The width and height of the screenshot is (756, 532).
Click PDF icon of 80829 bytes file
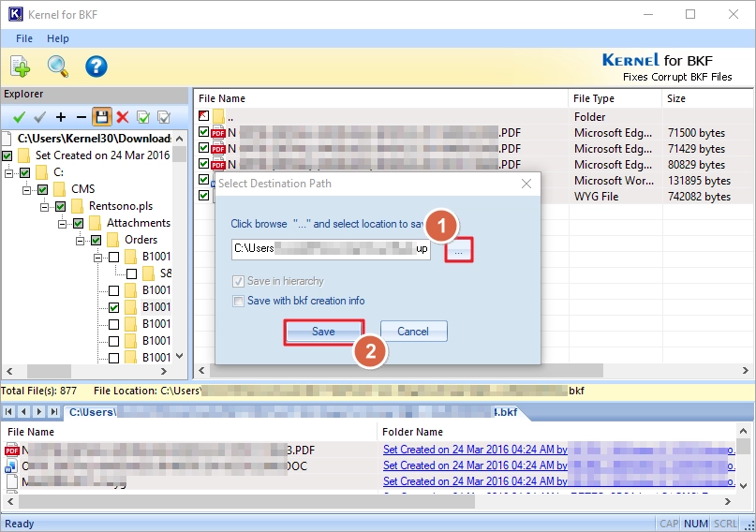click(x=218, y=164)
